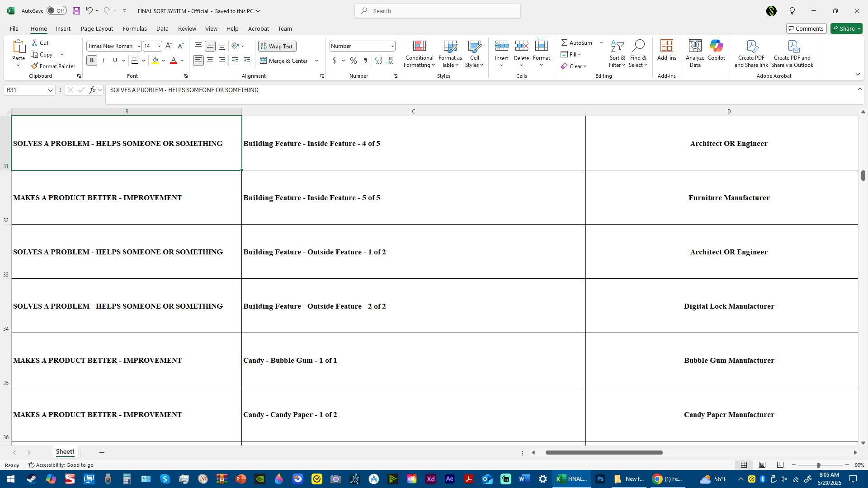Click the Increase Font Size icon
868x488 pixels.
point(169,46)
